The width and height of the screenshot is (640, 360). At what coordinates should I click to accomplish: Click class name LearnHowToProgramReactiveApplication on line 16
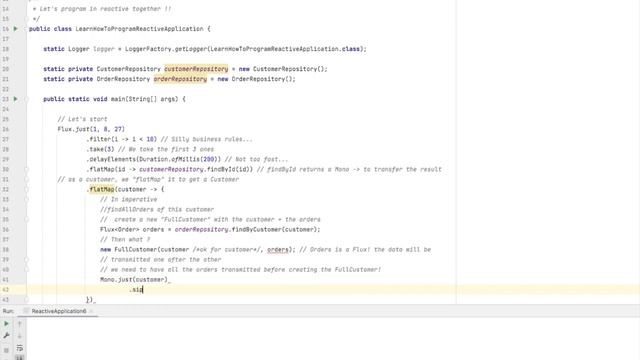coord(139,29)
